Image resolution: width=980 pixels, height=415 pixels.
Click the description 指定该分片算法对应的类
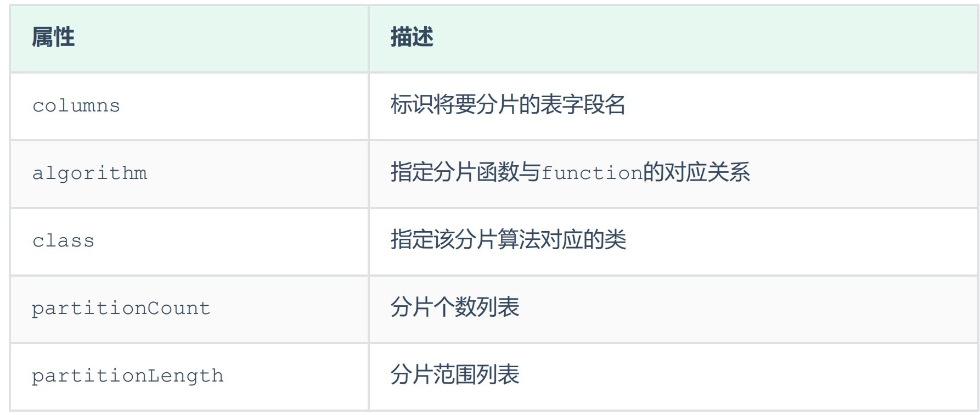[x=508, y=240]
